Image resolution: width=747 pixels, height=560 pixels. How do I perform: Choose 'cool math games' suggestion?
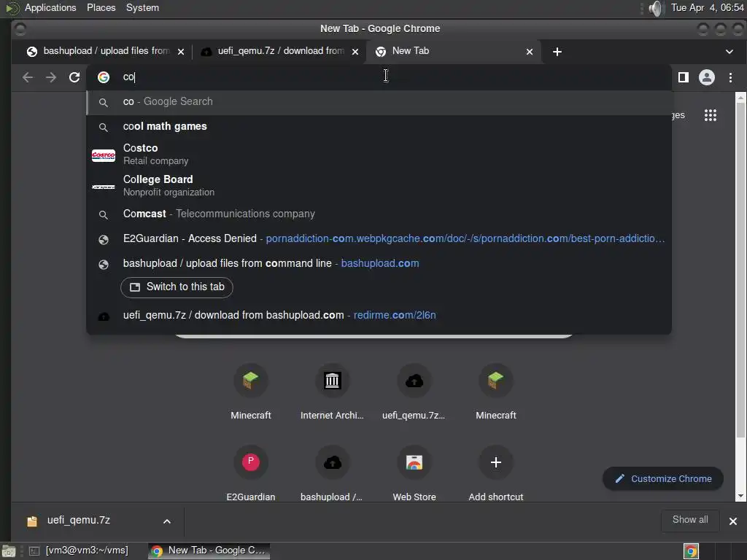379,127
